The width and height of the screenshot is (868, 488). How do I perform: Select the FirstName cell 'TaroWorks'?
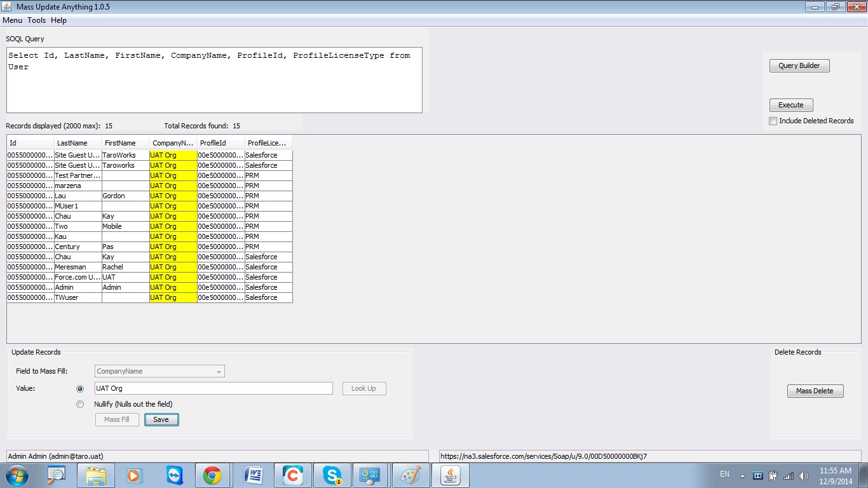[x=126, y=155]
